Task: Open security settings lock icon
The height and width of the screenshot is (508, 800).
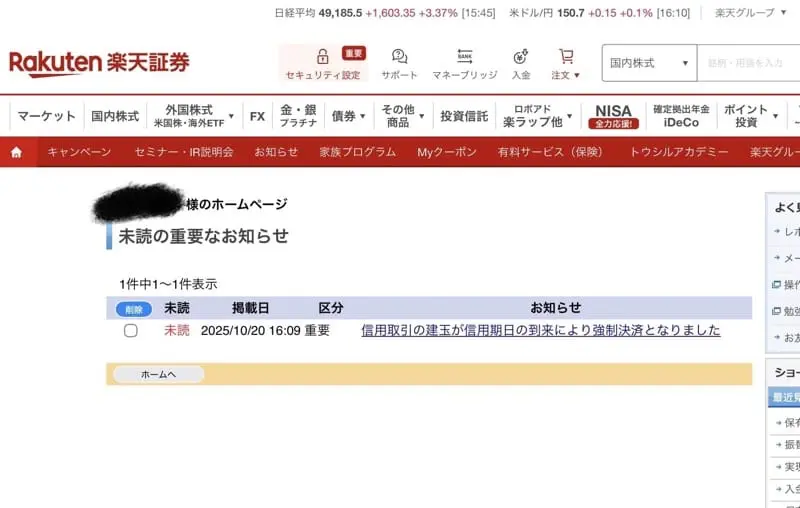Action: pos(322,57)
